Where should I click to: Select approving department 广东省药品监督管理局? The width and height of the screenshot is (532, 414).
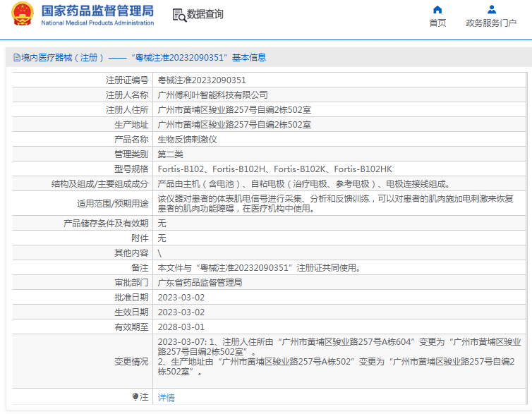(200, 283)
